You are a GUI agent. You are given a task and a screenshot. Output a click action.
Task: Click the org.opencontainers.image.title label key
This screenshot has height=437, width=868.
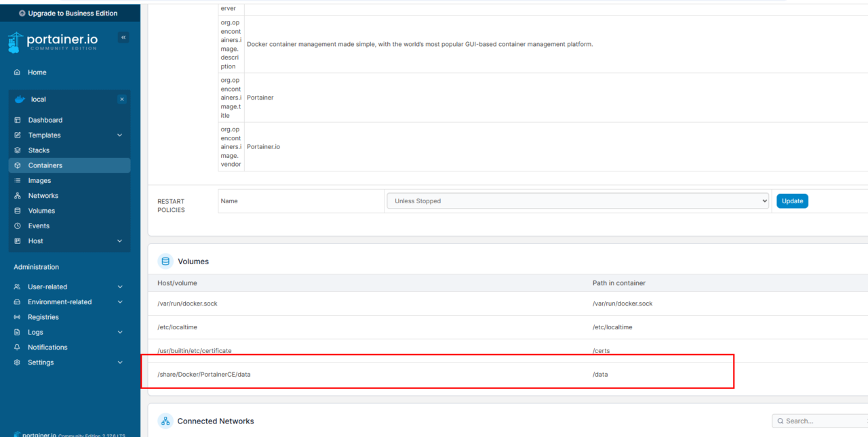click(x=231, y=98)
